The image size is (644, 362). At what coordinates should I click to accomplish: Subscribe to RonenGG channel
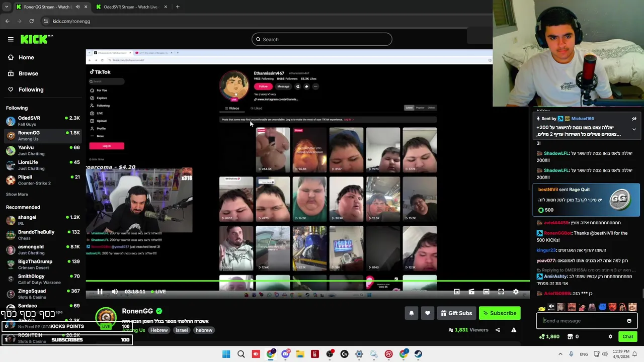500,313
